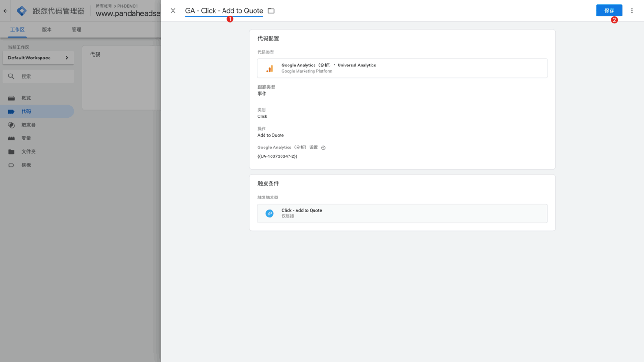Save the tag with 保存 button
Viewport: 644px width, 362px height.
[x=609, y=10]
